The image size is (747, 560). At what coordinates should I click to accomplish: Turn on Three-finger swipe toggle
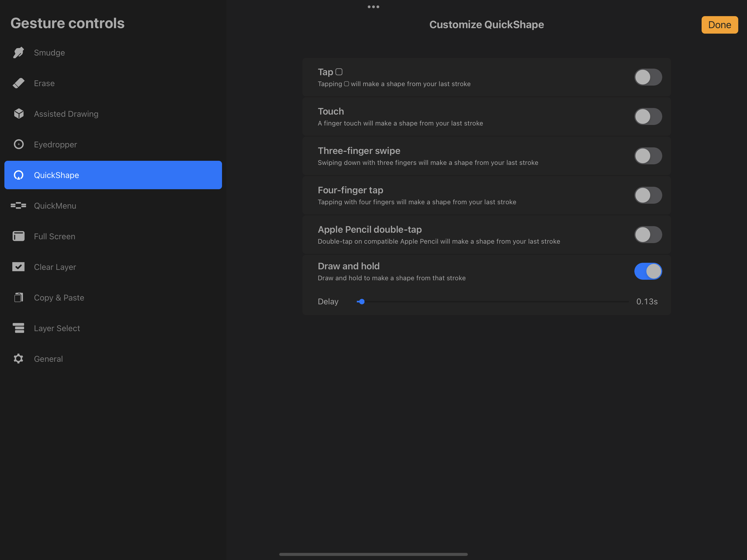[x=648, y=156]
